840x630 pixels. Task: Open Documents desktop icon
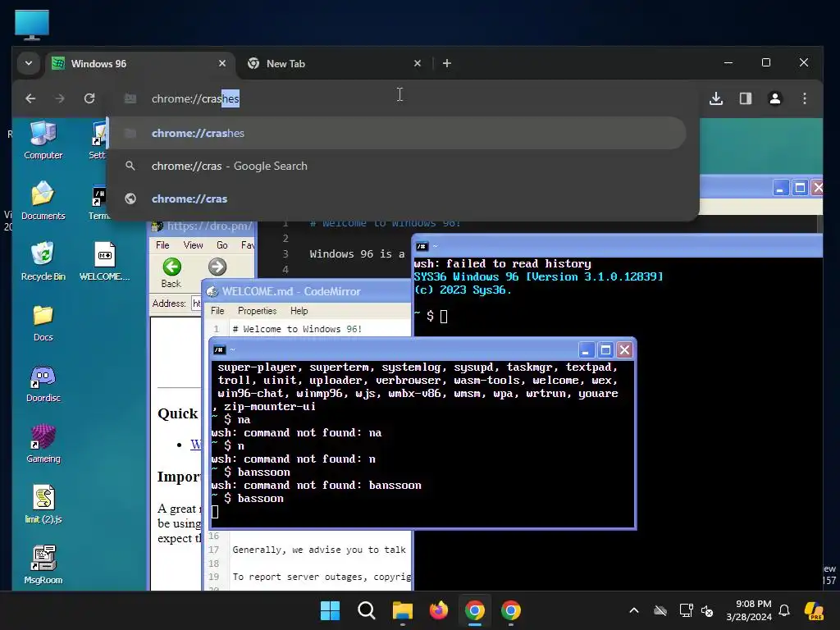(x=43, y=200)
